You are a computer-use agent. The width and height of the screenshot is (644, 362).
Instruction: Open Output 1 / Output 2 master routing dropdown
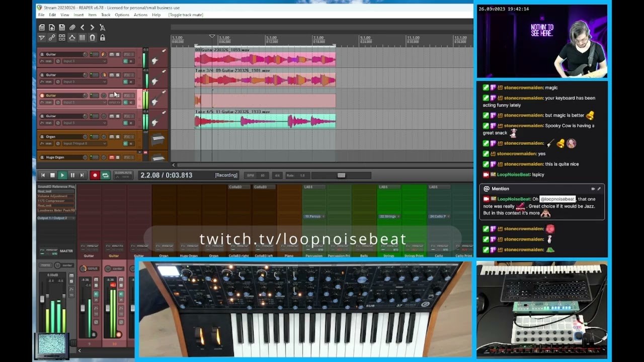(56, 218)
